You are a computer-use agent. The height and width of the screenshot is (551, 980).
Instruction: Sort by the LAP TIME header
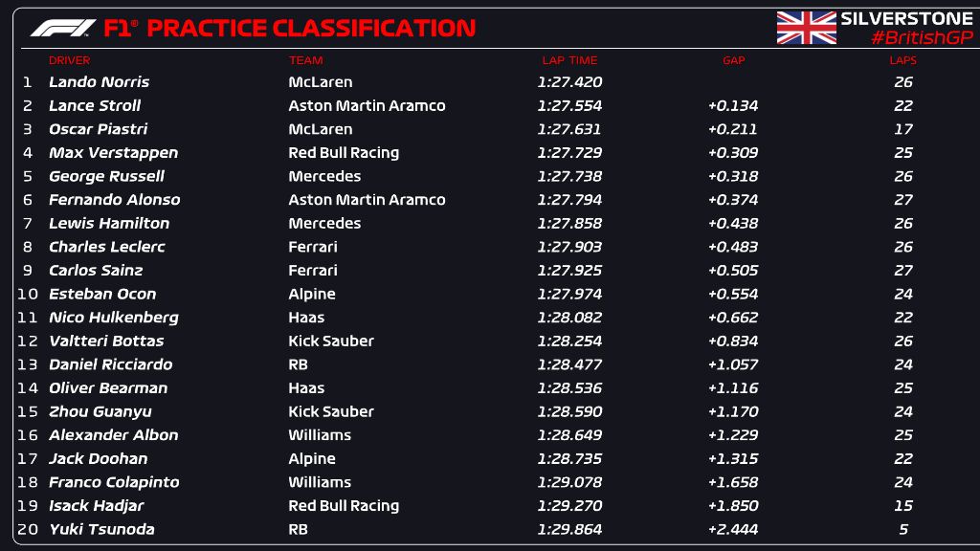coord(569,60)
